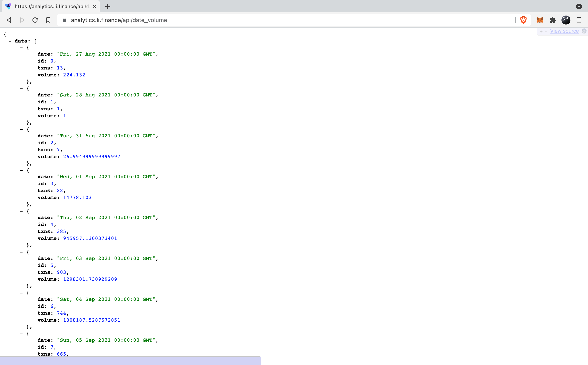Collapse the object with id 1

point(21,89)
